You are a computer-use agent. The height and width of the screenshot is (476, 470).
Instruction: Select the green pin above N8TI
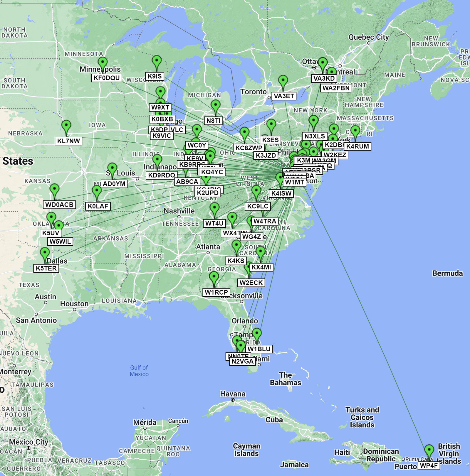[x=216, y=105]
